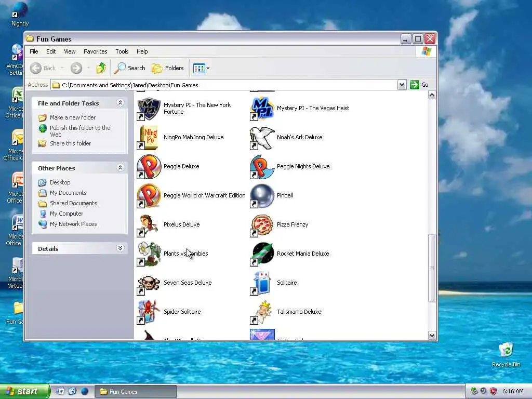This screenshot has width=532, height=399.
Task: Open the File menu
Action: pyautogui.click(x=34, y=51)
